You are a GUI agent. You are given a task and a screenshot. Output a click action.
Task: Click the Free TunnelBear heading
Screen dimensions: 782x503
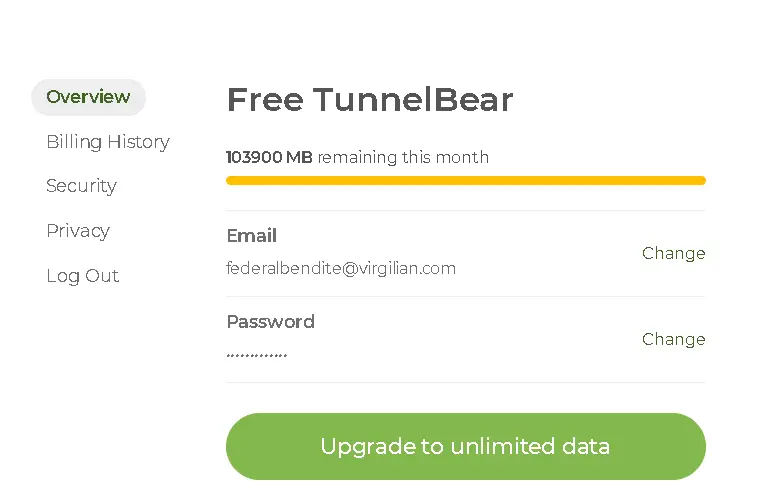370,99
